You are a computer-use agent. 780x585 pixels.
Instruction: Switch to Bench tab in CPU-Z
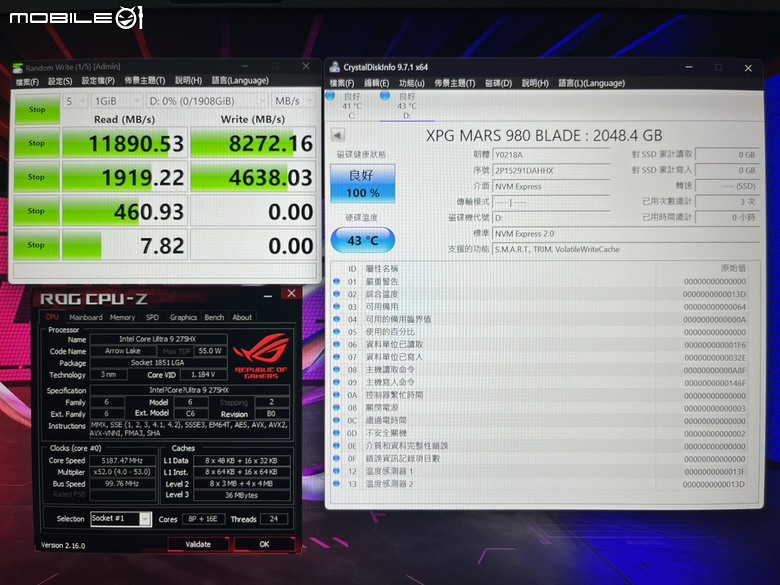[214, 317]
